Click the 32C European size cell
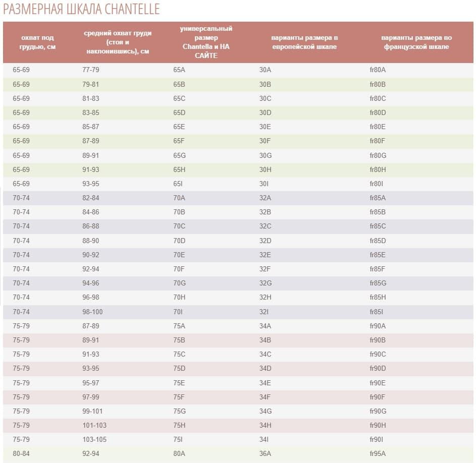The width and height of the screenshot is (476, 463). pos(265,226)
